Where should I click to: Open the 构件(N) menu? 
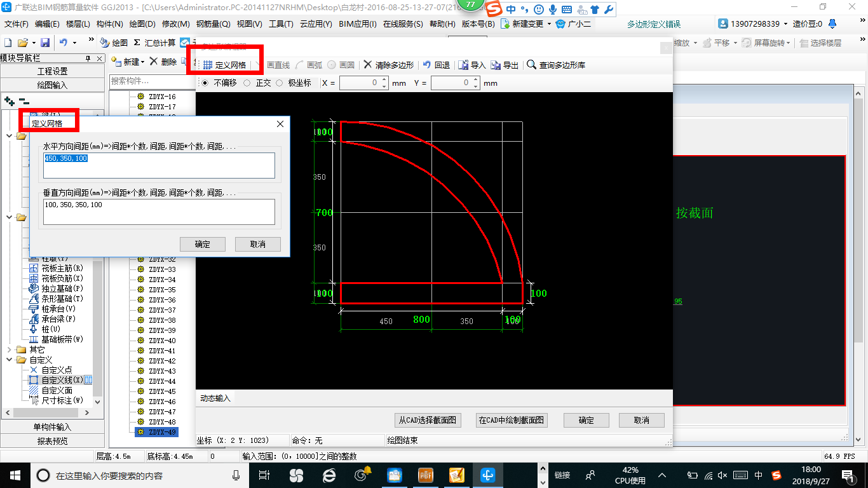[x=109, y=24]
